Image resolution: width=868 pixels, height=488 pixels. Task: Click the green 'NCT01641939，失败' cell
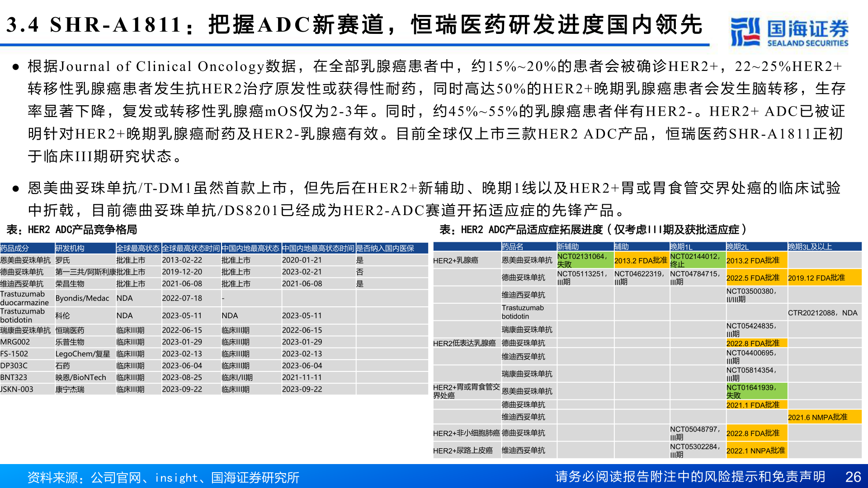click(756, 391)
